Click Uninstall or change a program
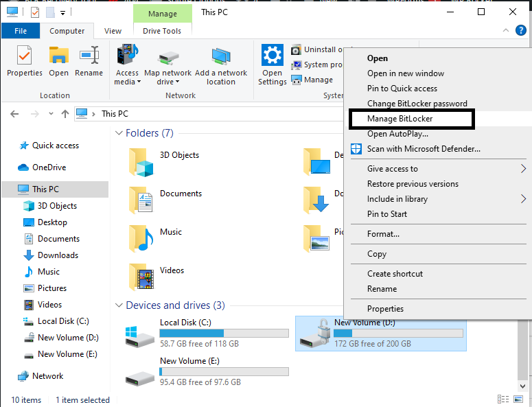Viewport: 532px width, 407px height. (317, 49)
